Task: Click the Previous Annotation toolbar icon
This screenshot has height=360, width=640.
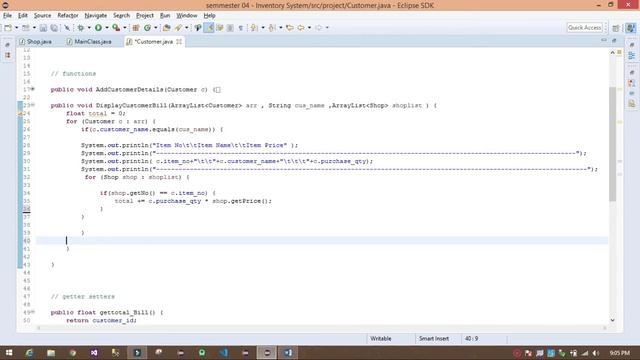Action: (x=272, y=28)
